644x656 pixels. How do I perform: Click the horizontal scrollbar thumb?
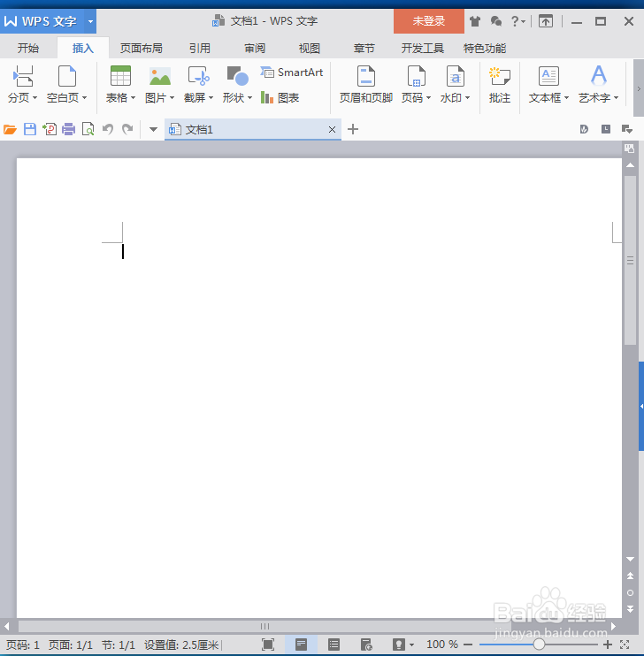click(x=265, y=626)
